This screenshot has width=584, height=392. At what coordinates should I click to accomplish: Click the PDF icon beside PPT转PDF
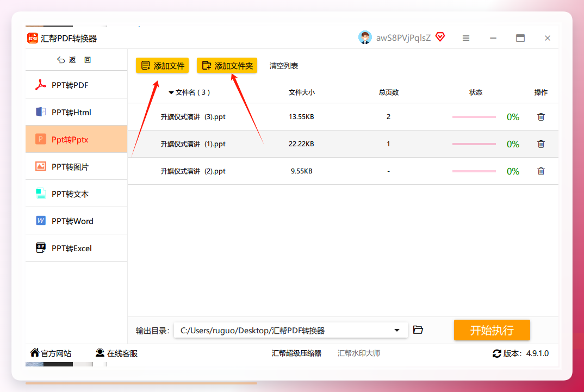click(x=41, y=85)
